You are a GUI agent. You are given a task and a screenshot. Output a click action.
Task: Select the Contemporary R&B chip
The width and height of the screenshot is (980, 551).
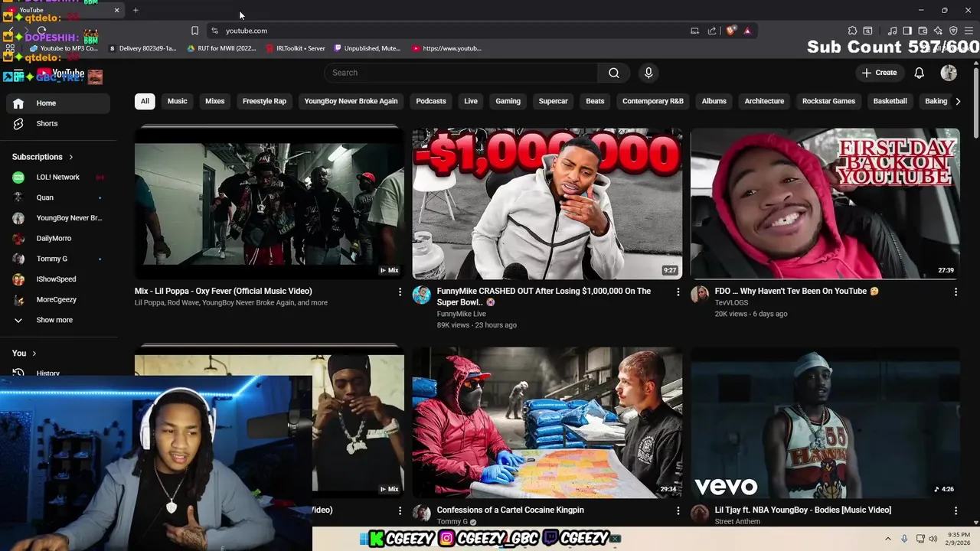coord(652,101)
